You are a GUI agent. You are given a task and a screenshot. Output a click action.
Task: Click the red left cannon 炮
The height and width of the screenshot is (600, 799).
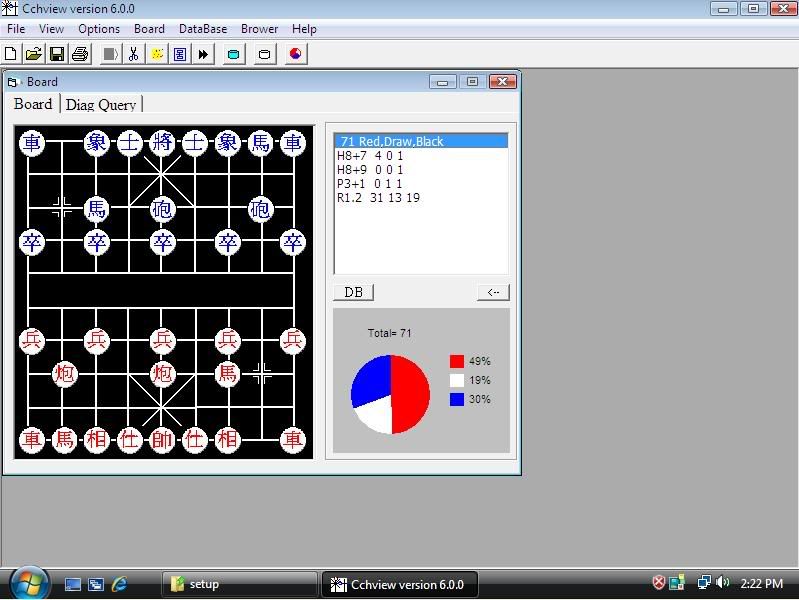tap(64, 374)
